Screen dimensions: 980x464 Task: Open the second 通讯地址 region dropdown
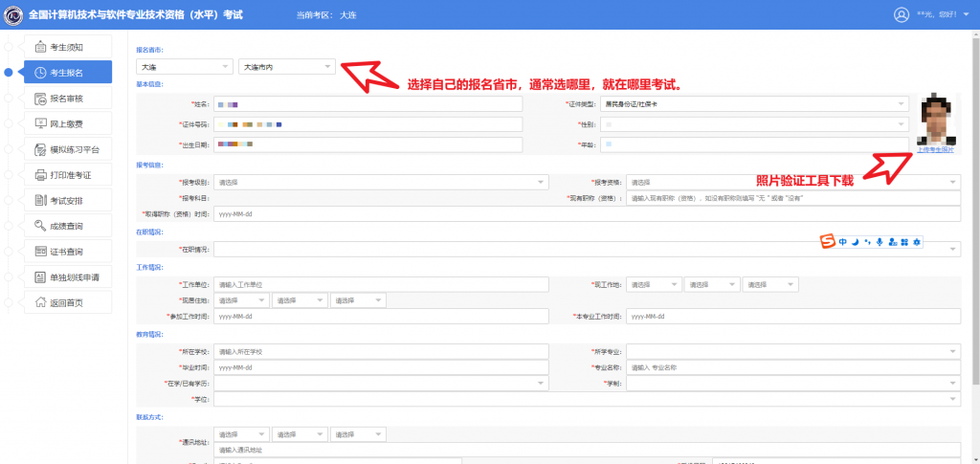tap(300, 434)
